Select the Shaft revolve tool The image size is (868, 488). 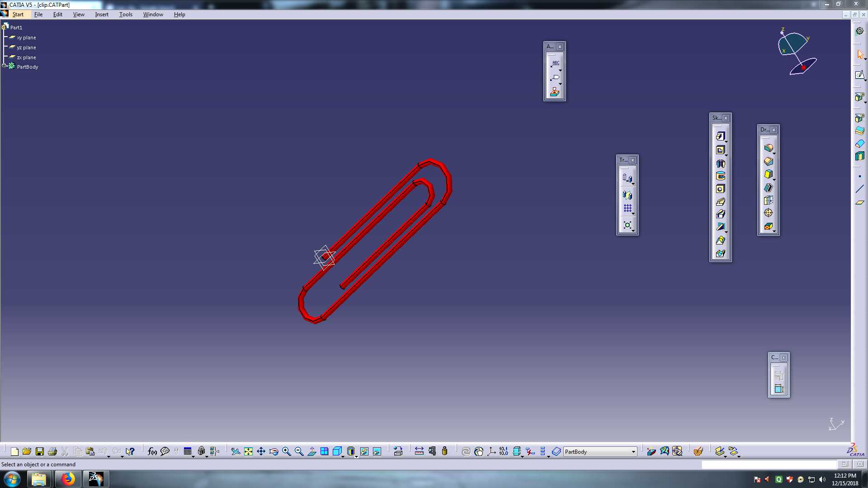720,164
